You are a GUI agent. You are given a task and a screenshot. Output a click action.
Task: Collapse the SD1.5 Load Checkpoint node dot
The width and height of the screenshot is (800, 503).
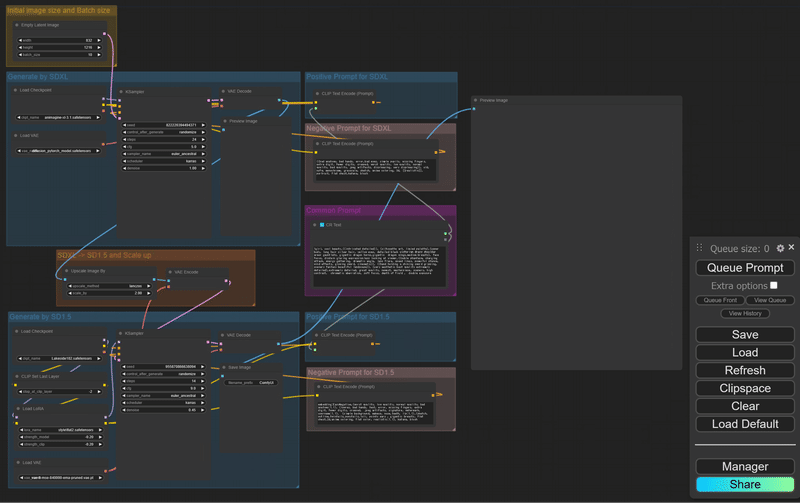pos(16,332)
